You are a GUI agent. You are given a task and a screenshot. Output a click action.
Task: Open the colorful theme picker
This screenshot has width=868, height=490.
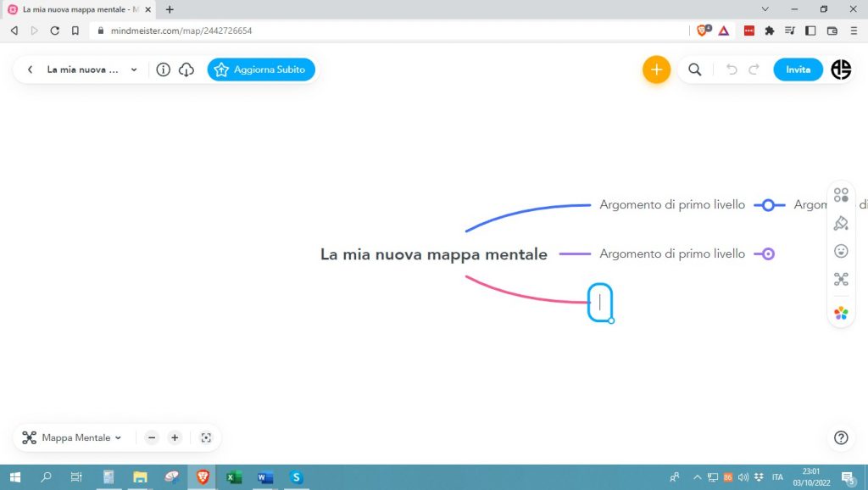[841, 313]
